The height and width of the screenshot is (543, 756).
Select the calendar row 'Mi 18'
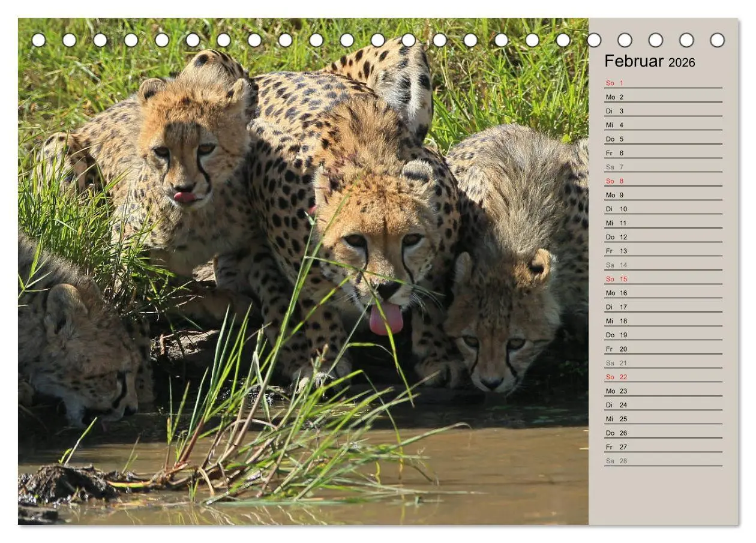pyautogui.click(x=663, y=321)
